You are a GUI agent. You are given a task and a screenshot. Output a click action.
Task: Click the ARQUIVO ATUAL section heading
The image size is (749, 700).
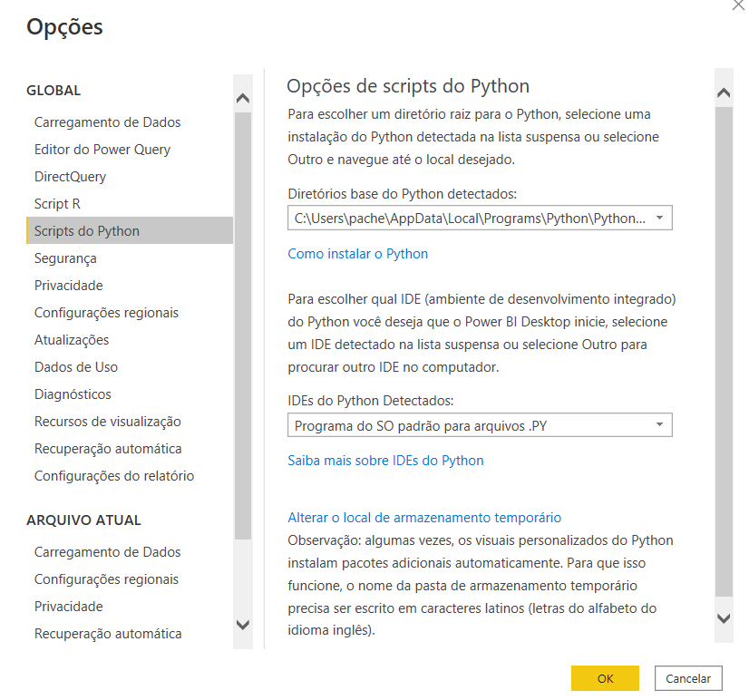pyautogui.click(x=83, y=520)
